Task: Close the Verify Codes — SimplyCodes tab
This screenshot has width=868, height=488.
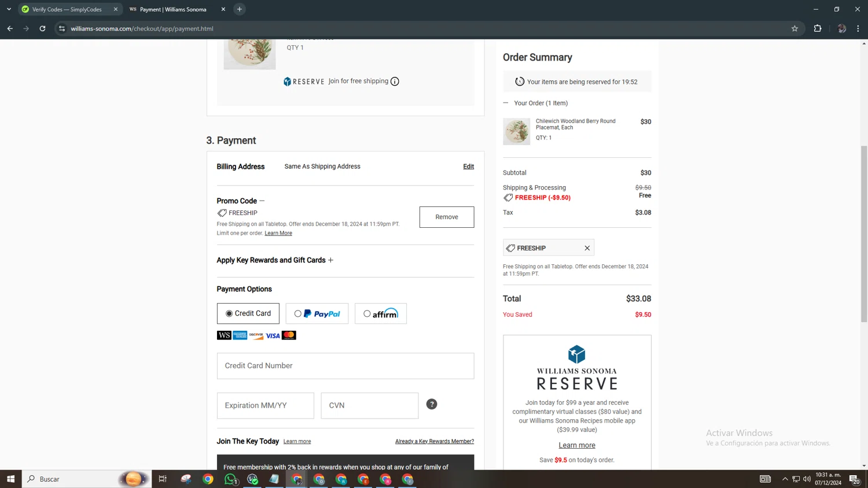Action: point(116,9)
